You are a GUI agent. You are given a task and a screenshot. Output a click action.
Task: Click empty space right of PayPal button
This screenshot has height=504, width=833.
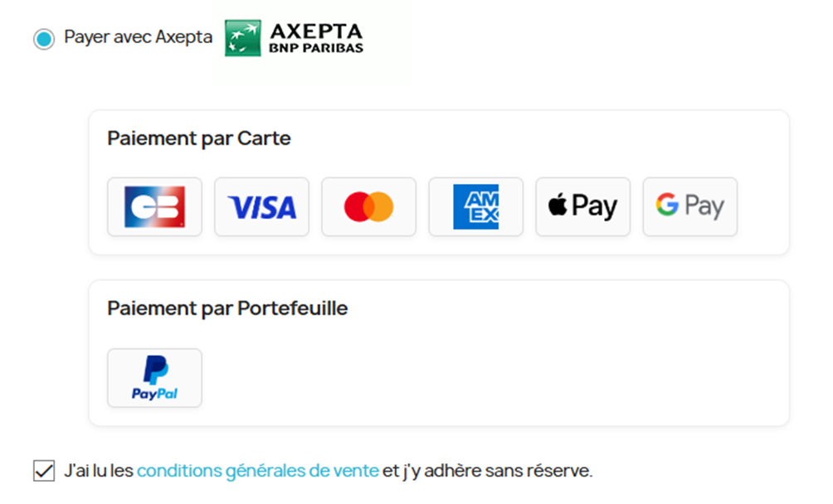coord(498,378)
